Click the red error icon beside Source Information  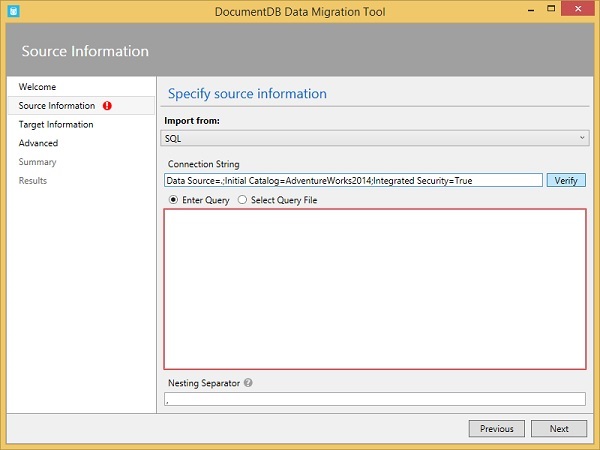(107, 106)
